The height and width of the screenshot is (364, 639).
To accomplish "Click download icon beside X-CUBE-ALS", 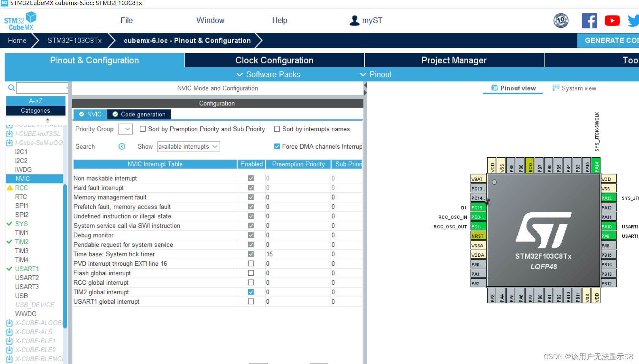I will click(9, 332).
